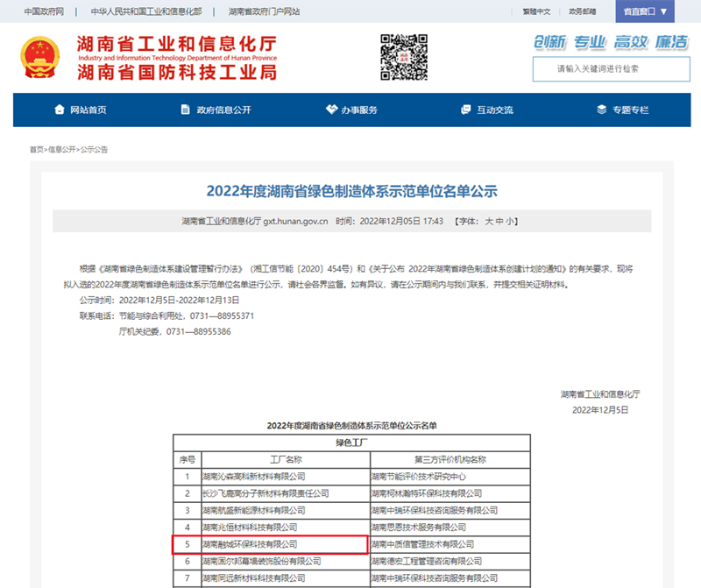Screen dimensions: 701x588
Task: Click 公示公告 in the breadcrumb trail
Action: (94, 149)
